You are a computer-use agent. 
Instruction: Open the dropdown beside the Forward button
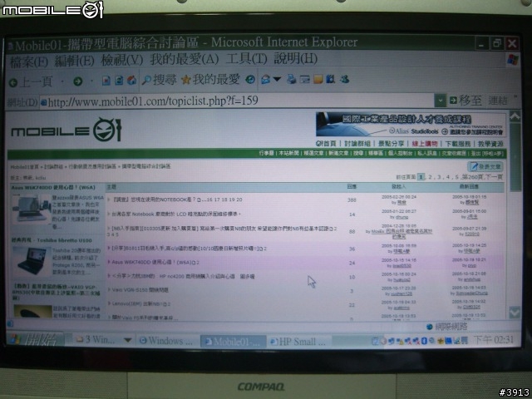click(91, 81)
